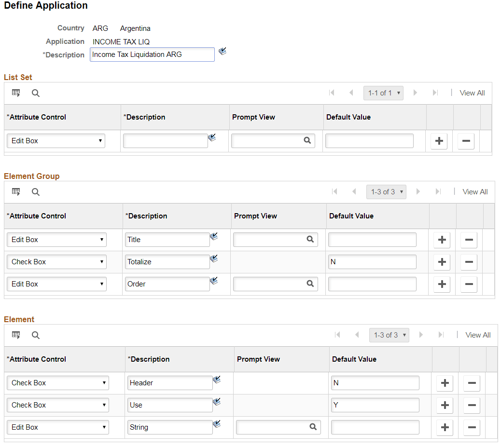Open Element grid personalize icon
Image resolution: width=501 pixels, height=448 pixels.
(x=16, y=335)
